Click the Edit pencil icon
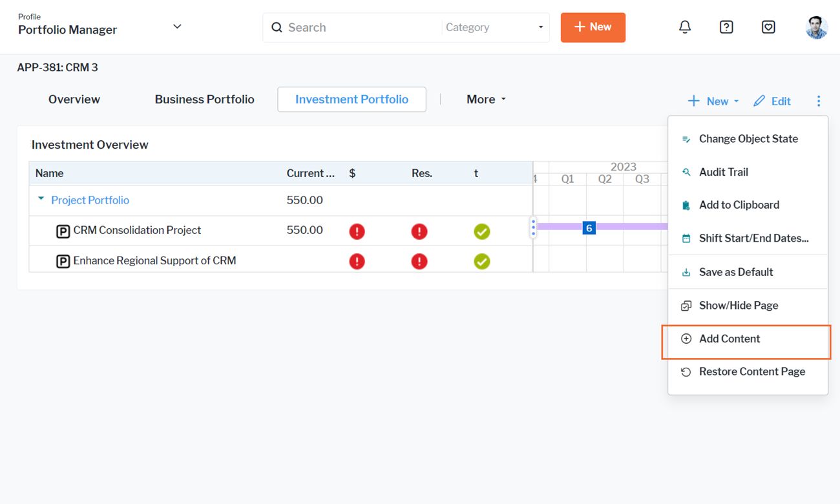This screenshot has width=840, height=504. (760, 101)
